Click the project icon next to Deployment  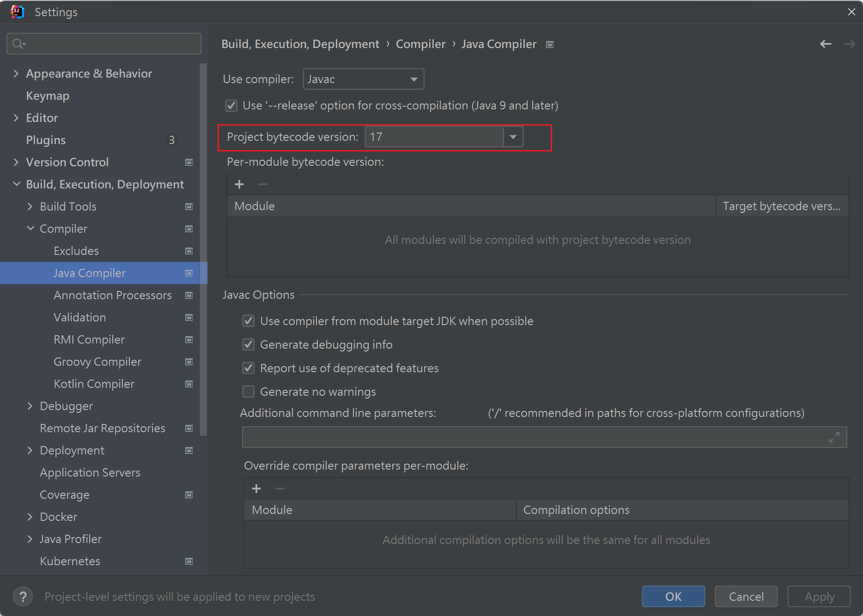pyautogui.click(x=189, y=450)
